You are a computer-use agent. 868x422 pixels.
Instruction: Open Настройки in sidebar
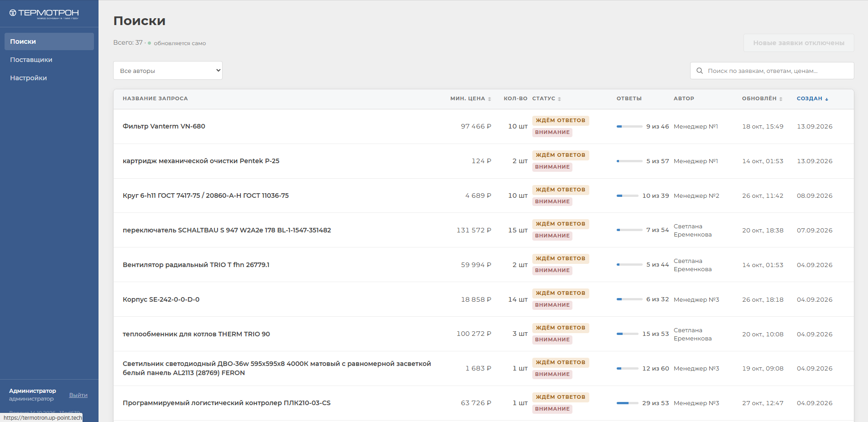[x=49, y=78]
